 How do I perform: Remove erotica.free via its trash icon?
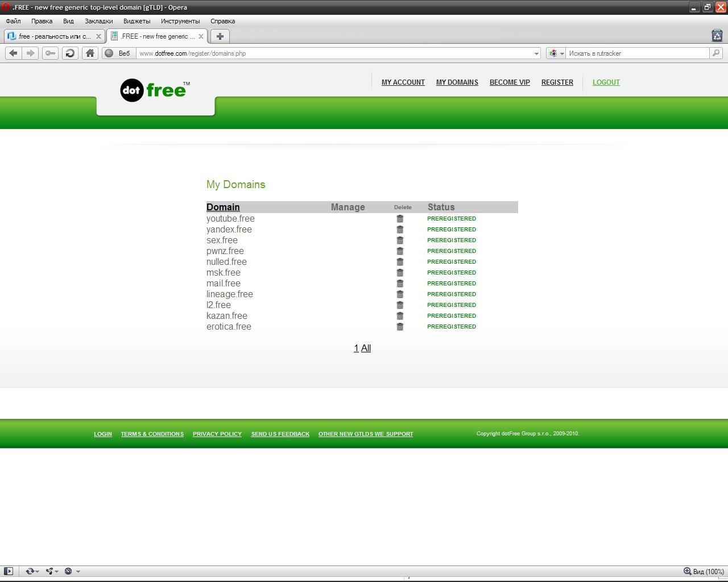point(400,327)
